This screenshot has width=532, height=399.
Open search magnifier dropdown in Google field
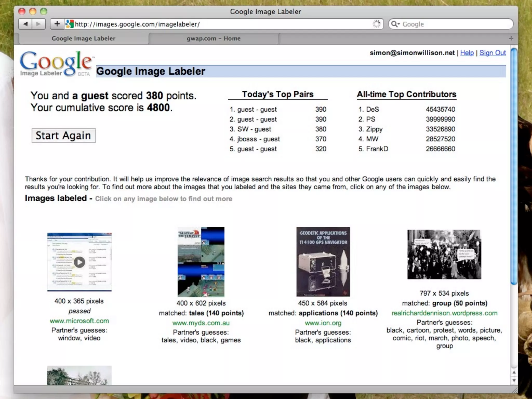pos(395,24)
